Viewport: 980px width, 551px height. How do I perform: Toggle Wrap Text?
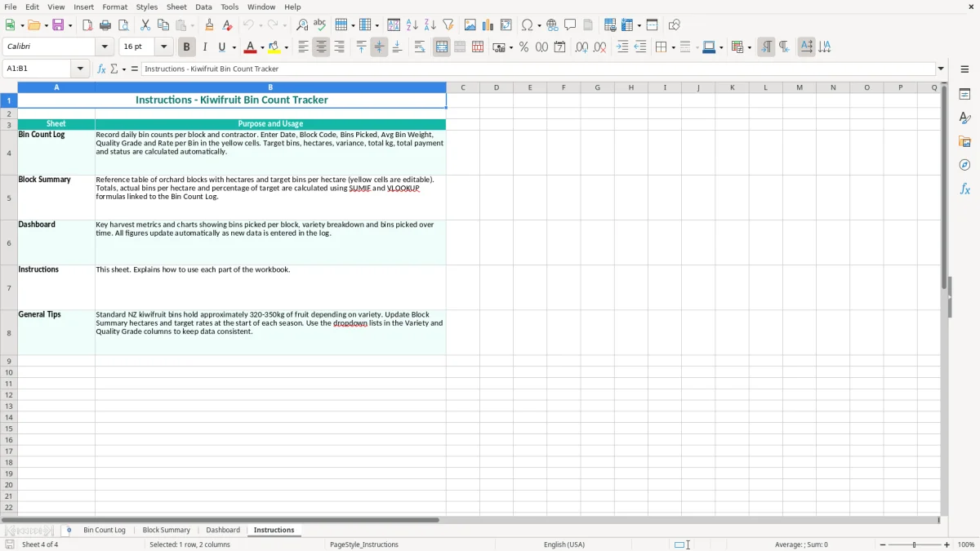pyautogui.click(x=420, y=47)
